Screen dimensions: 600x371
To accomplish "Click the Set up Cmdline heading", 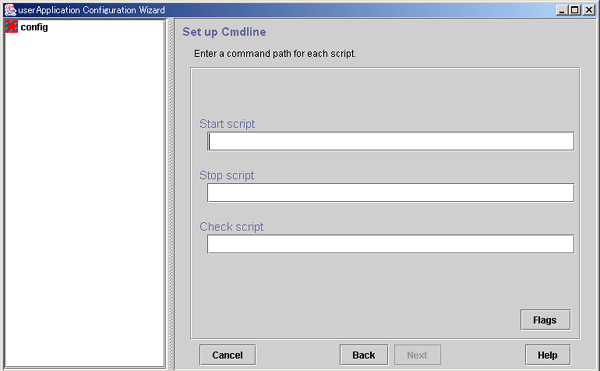I will point(224,32).
